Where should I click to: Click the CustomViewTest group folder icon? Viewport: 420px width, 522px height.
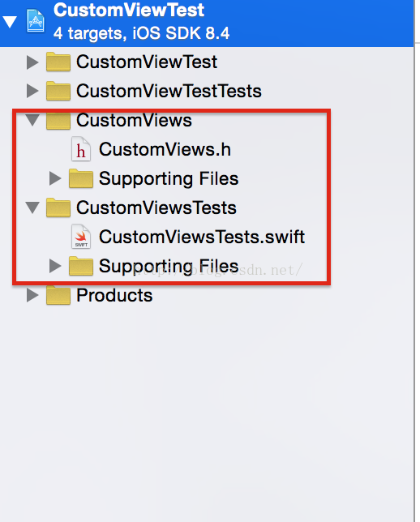coord(58,62)
